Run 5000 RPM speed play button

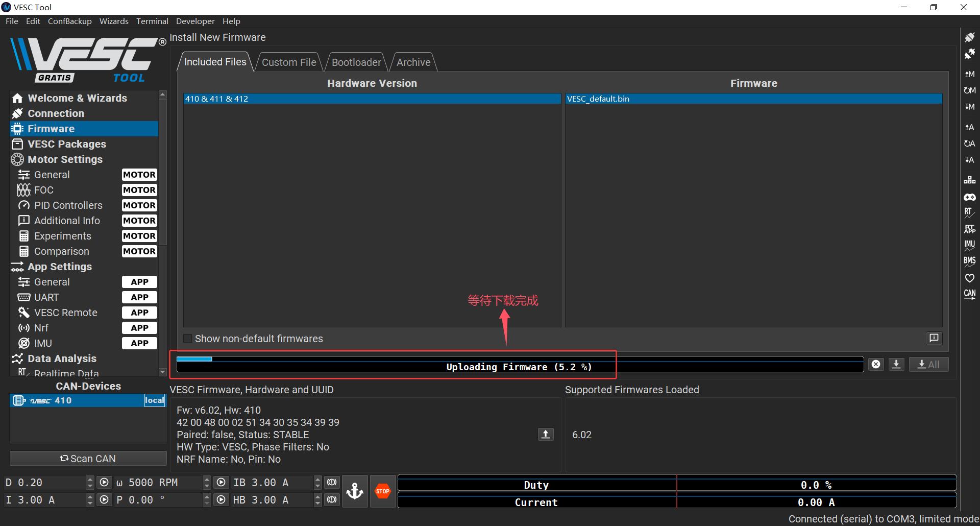pos(221,483)
